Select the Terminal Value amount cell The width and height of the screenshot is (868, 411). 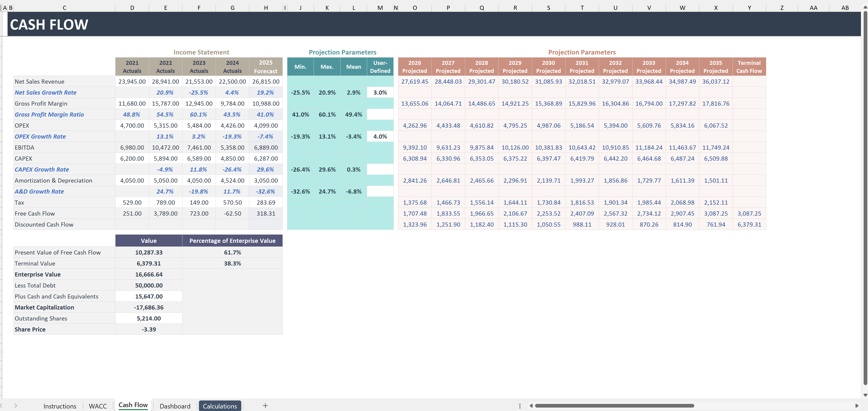[x=148, y=263]
